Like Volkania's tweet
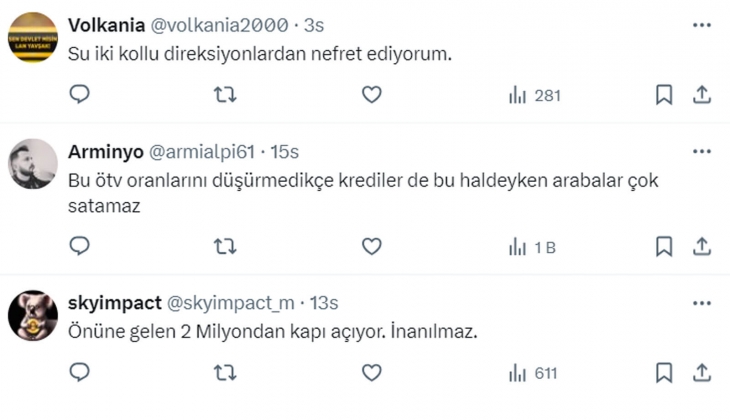This screenshot has width=730, height=420. [371, 95]
